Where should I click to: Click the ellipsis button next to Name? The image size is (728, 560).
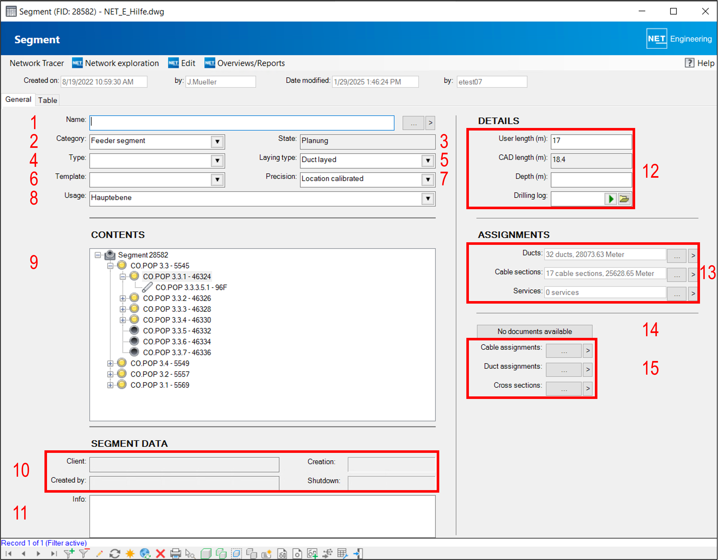coord(413,123)
